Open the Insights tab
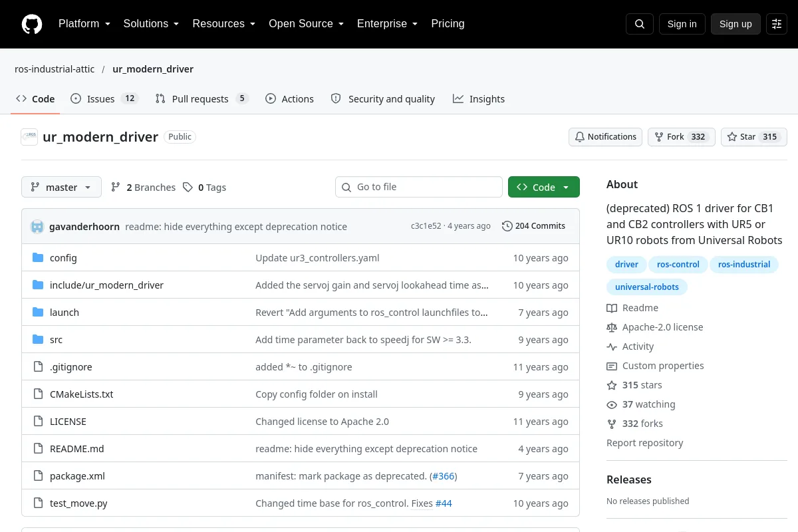Image resolution: width=798 pixels, height=532 pixels. pyautogui.click(x=479, y=99)
